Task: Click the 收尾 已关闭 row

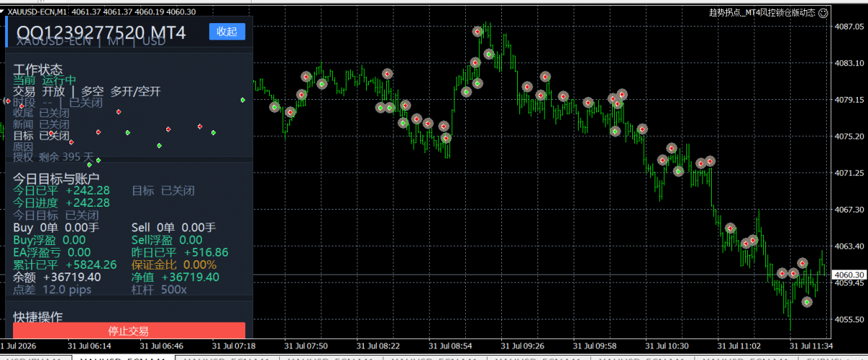Action: click(41, 113)
